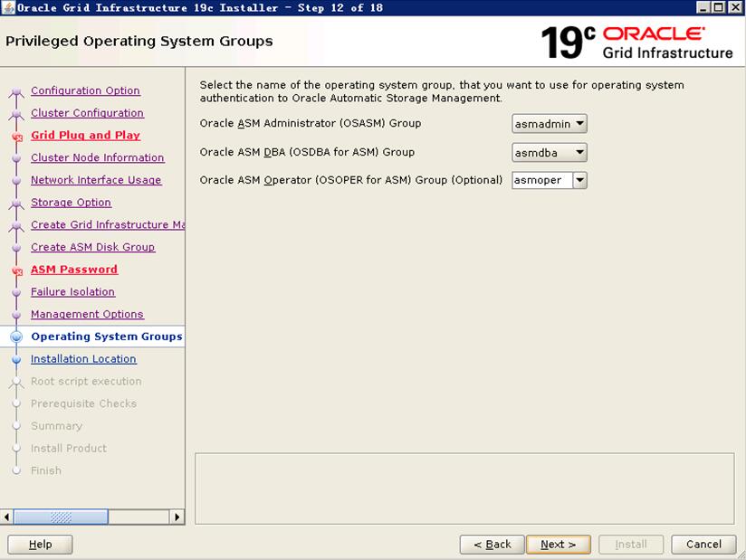Click the Storage Option step marker
Image resolution: width=746 pixels, height=560 pixels.
click(x=16, y=204)
